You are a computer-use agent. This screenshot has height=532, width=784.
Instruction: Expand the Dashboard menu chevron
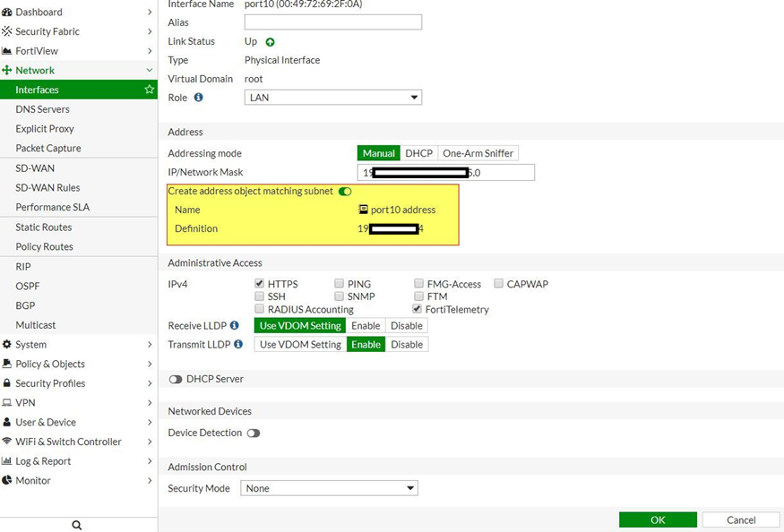click(150, 12)
